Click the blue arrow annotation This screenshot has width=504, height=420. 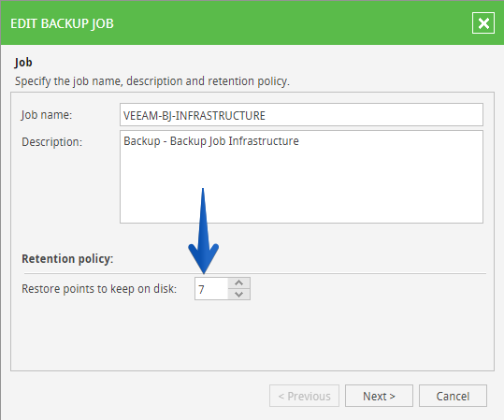(204, 231)
